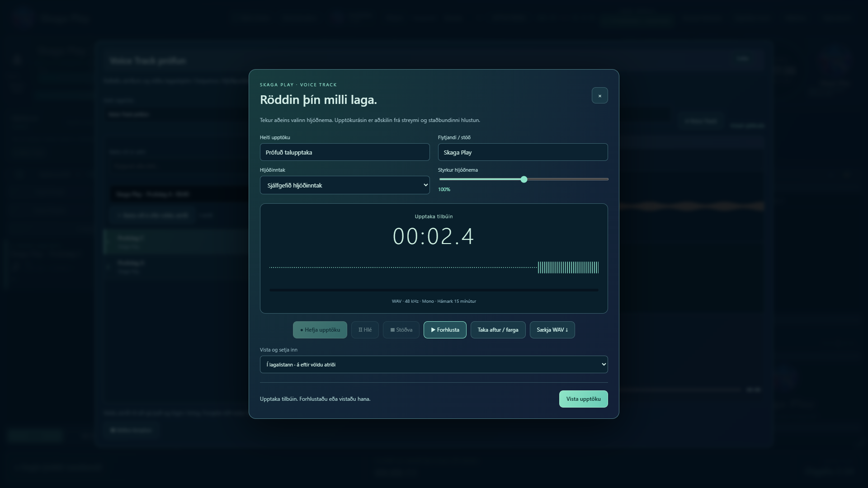Click the Hlé pause button
868x488 pixels.
pyautogui.click(x=365, y=330)
